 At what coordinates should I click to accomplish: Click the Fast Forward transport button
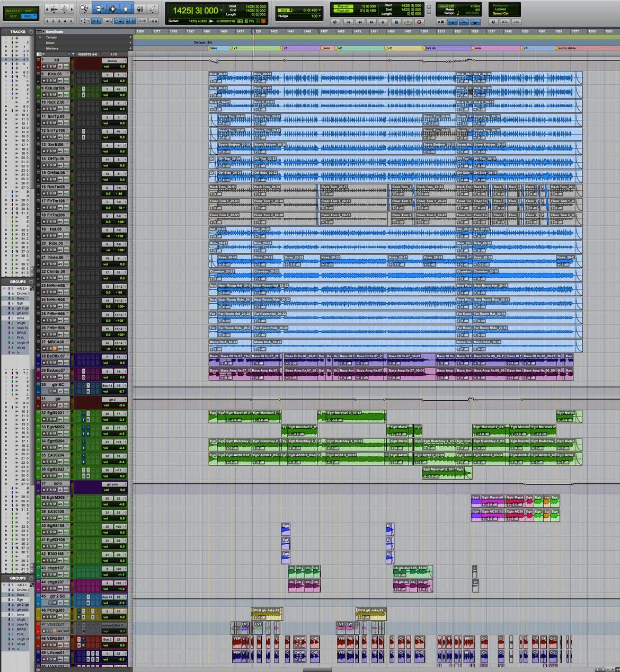pos(371,22)
